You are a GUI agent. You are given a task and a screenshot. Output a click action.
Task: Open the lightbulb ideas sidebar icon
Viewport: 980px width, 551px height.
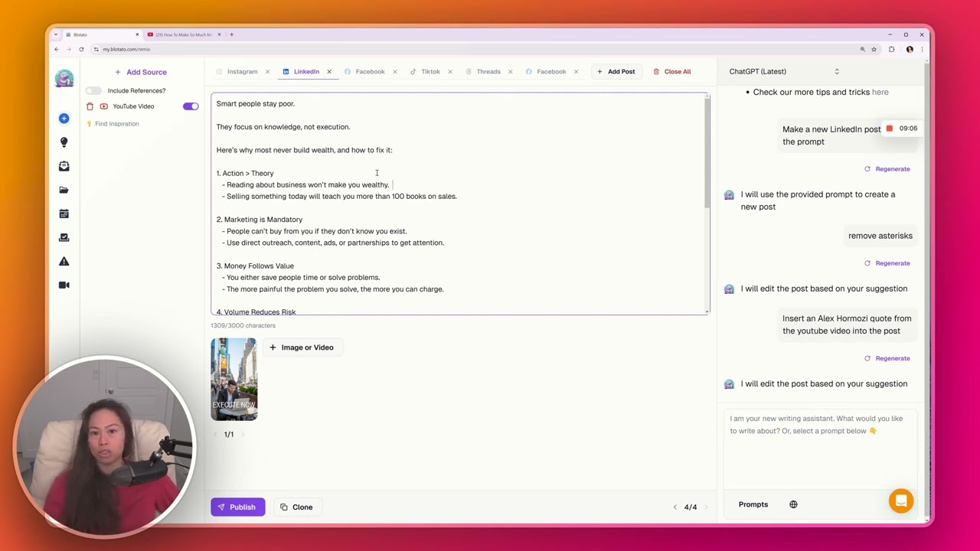[x=64, y=142]
